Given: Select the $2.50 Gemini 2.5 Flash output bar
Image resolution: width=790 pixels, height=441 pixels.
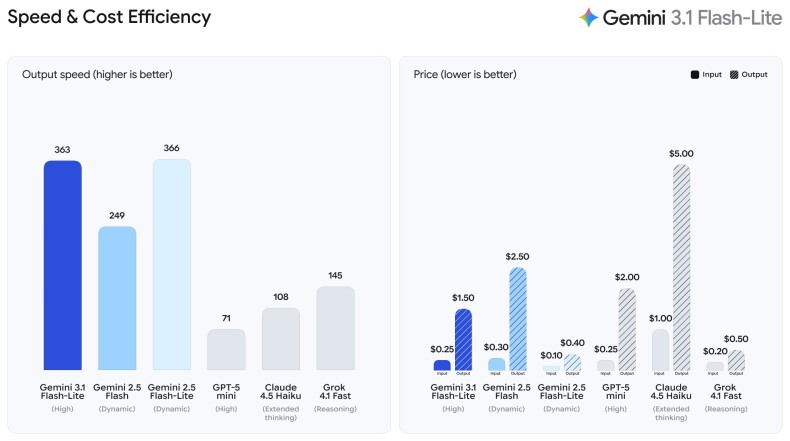Looking at the screenshot, I should pos(517,319).
